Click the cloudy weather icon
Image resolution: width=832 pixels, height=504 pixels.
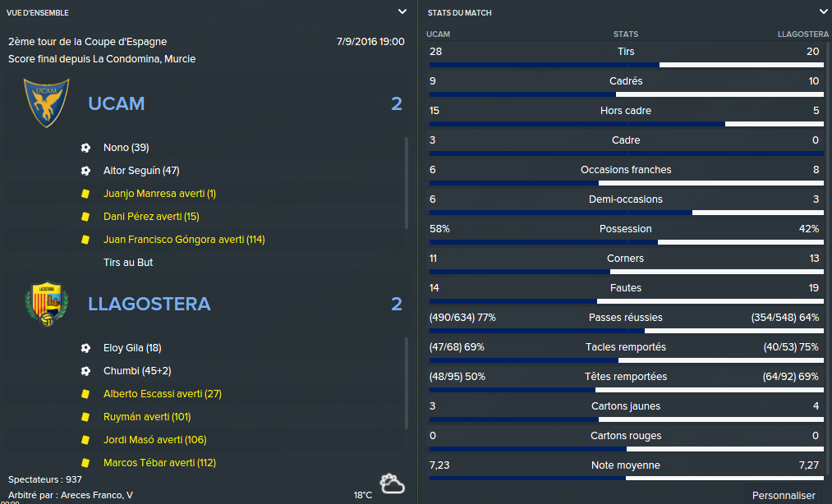[x=392, y=483]
